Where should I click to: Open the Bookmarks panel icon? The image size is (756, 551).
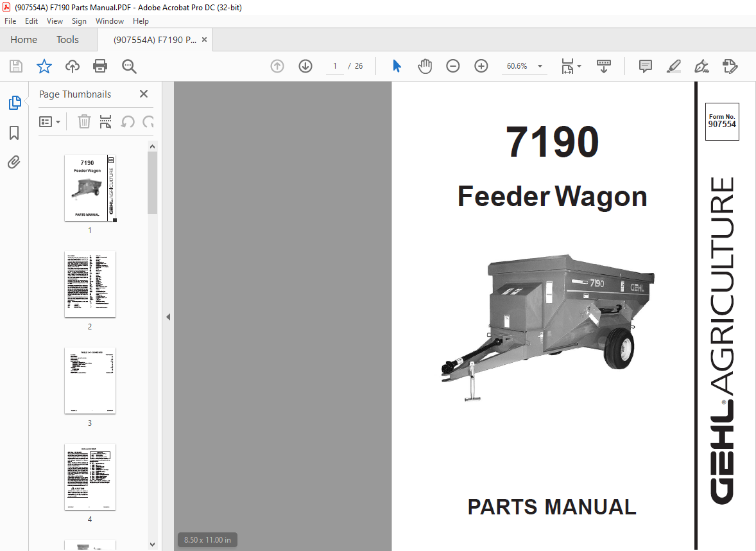pos(14,133)
